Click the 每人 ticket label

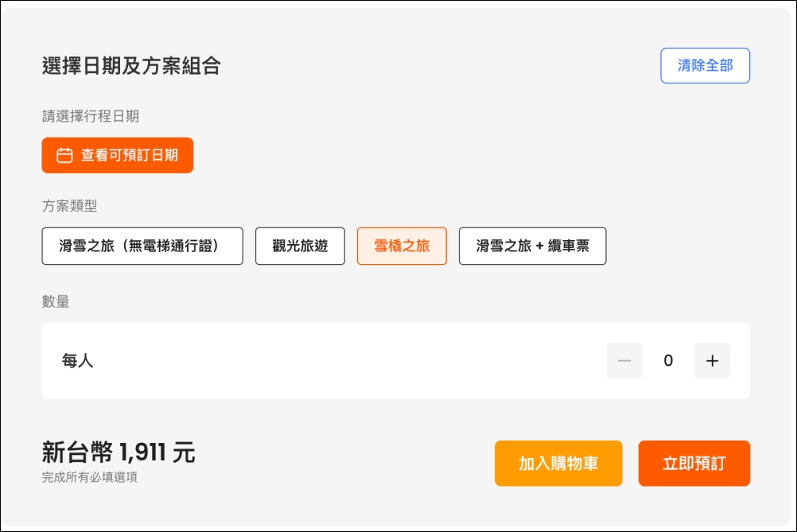(x=77, y=361)
